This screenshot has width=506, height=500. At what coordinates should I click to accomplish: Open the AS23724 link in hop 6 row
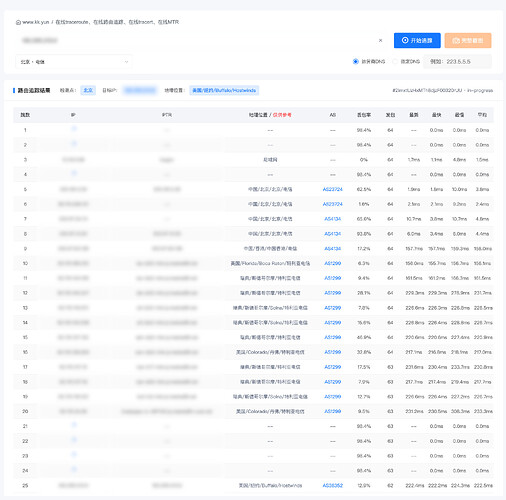pyautogui.click(x=332, y=204)
